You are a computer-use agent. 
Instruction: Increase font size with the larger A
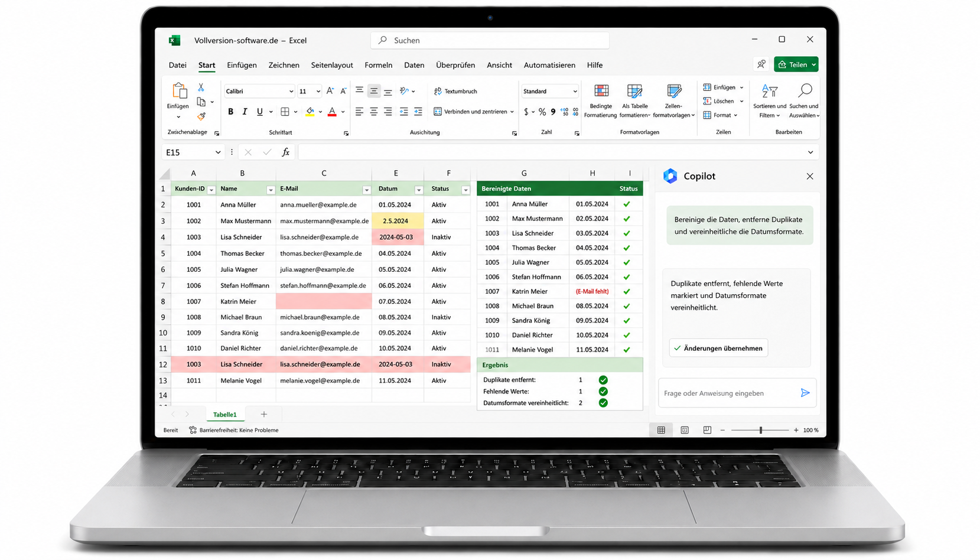coord(330,91)
